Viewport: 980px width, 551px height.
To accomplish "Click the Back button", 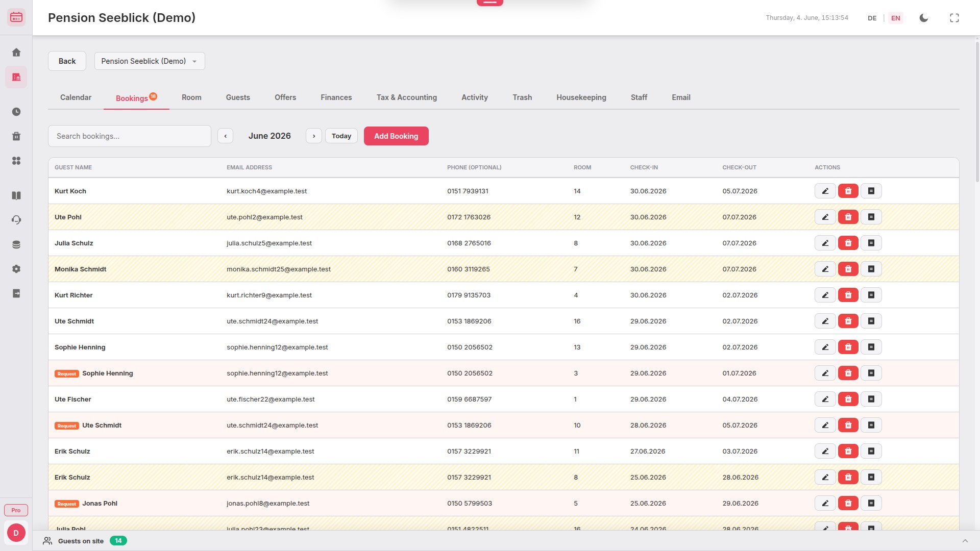I will [67, 61].
